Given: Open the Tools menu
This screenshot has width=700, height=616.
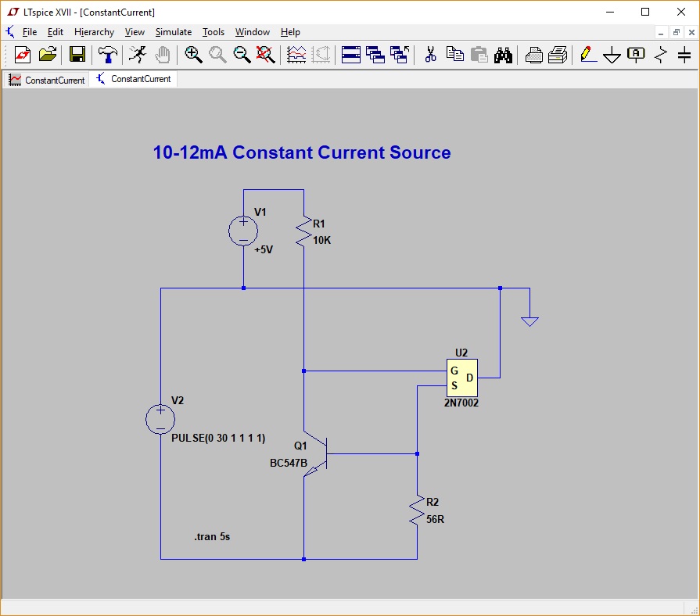Looking at the screenshot, I should 213,32.
